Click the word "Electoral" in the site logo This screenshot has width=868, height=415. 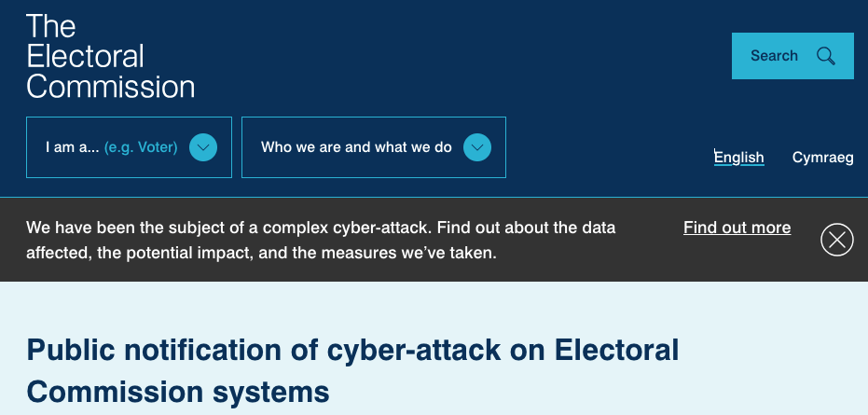click(x=85, y=56)
